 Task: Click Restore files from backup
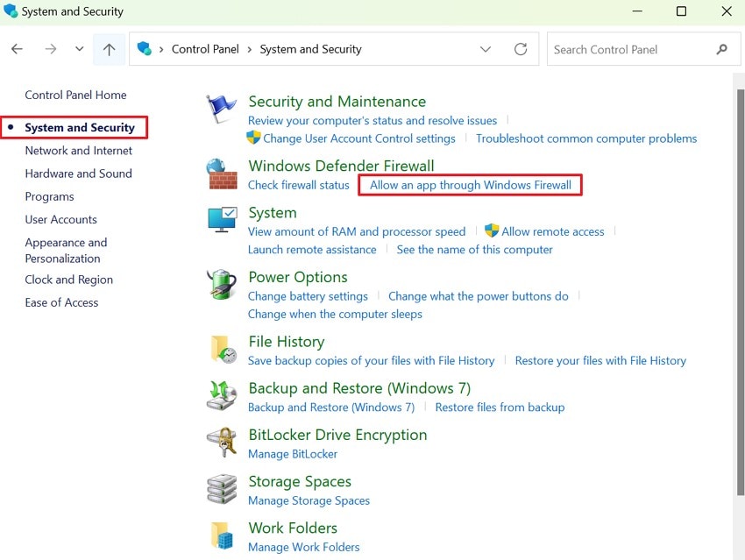pyautogui.click(x=500, y=408)
